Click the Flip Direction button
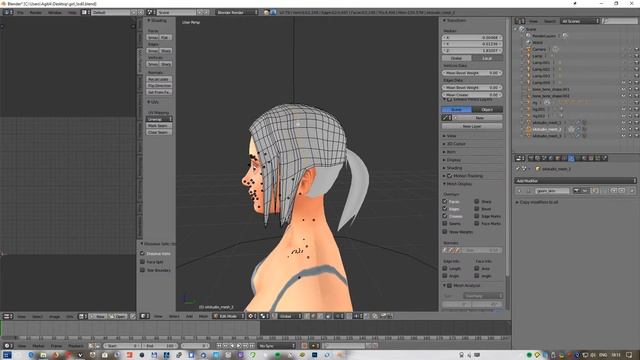 (x=159, y=86)
